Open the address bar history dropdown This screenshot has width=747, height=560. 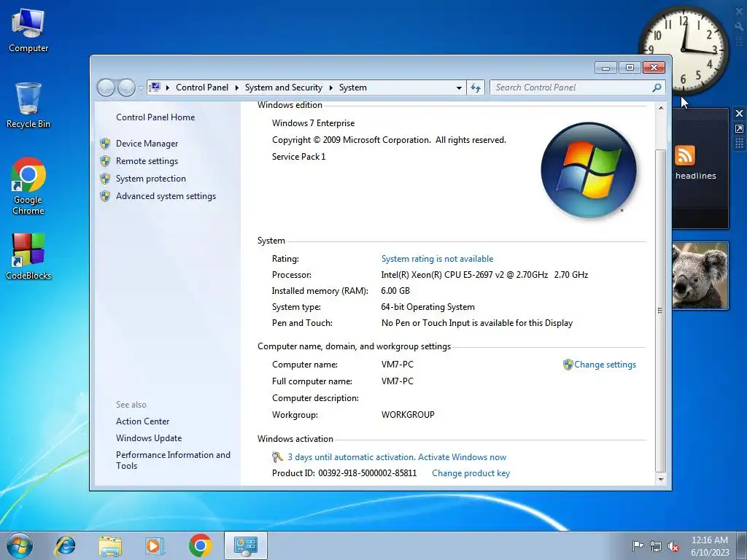tap(459, 87)
